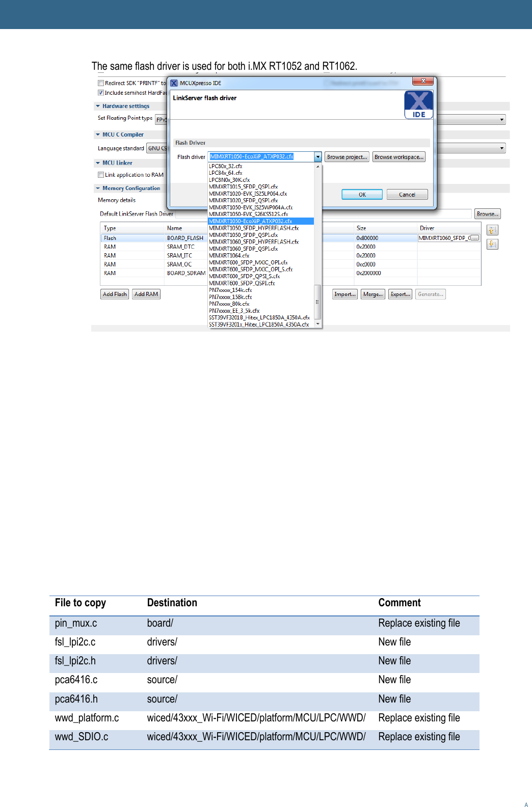Click dropdown list scroll-down arrow

click(x=318, y=324)
